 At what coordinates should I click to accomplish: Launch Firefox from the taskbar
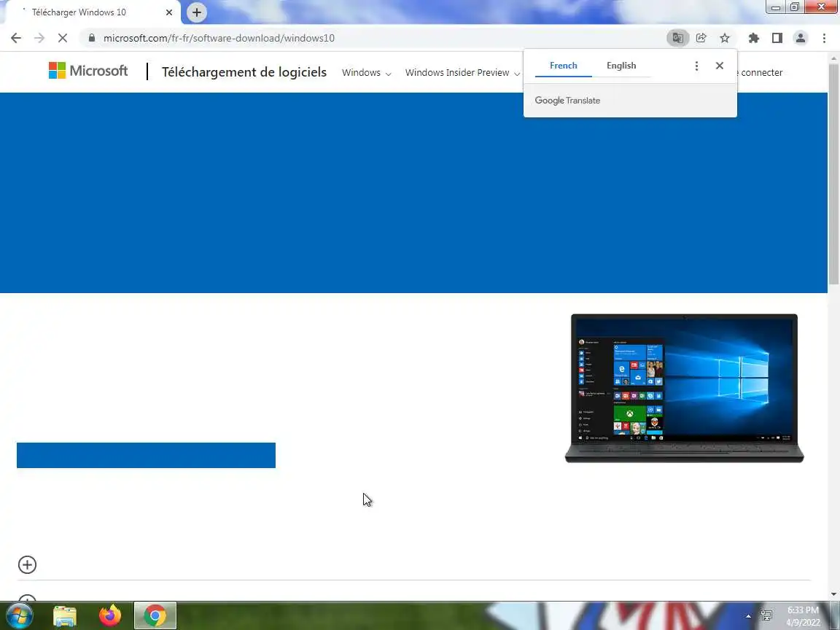(110, 616)
